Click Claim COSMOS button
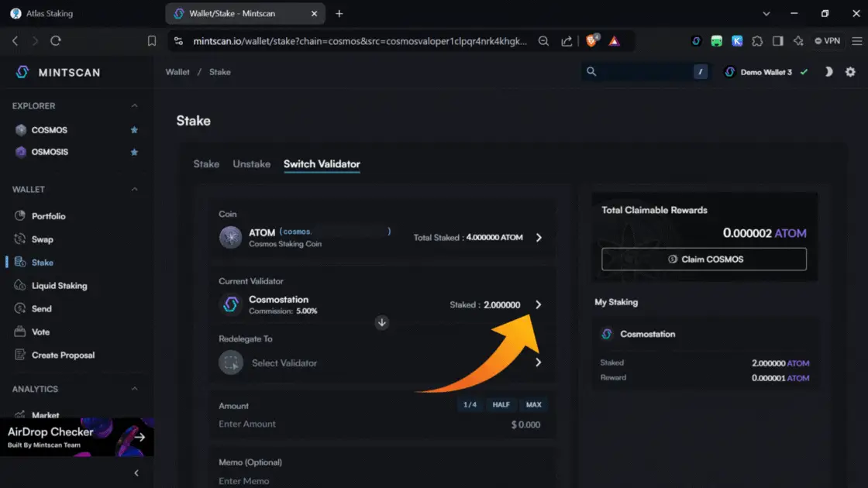Screen dimensions: 868x488 tap(704, 259)
